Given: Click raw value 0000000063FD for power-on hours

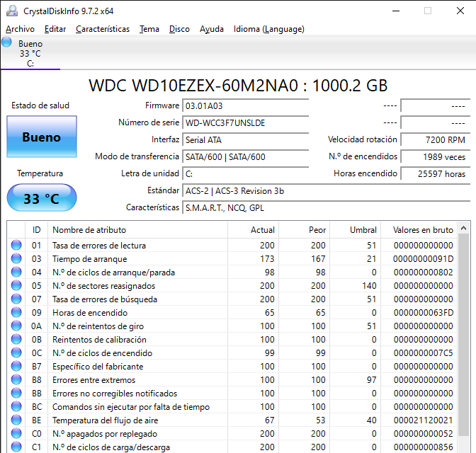Looking at the screenshot, I should pyautogui.click(x=423, y=313).
